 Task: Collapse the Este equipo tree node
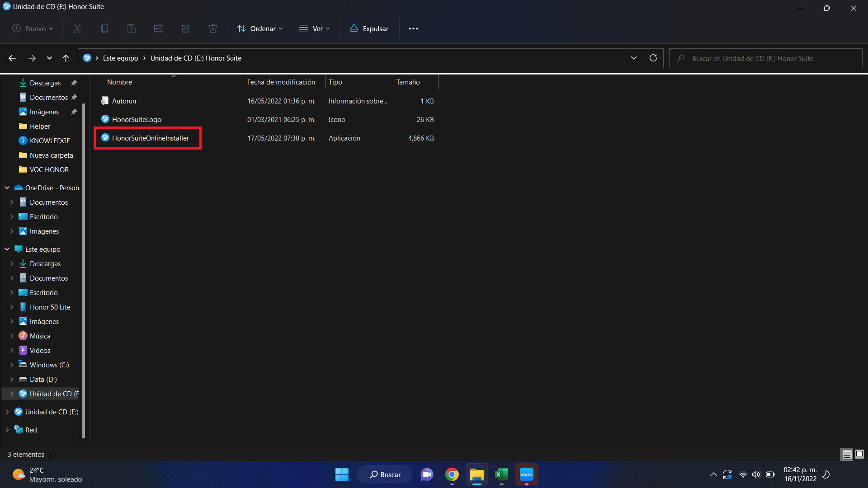point(7,249)
